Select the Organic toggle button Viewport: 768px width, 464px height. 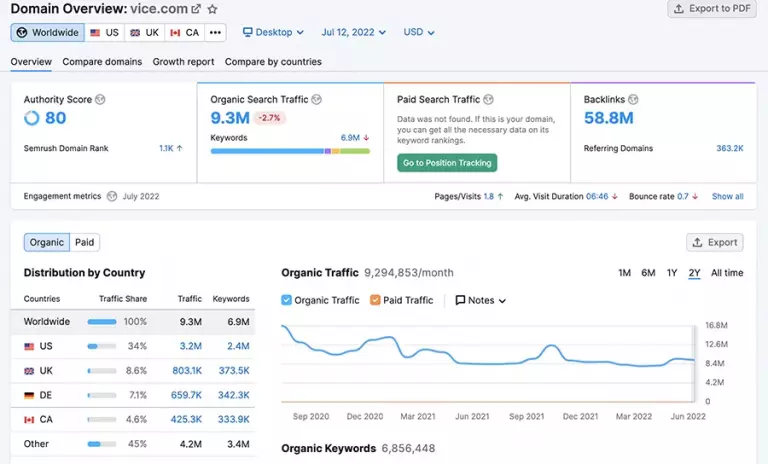coord(47,242)
